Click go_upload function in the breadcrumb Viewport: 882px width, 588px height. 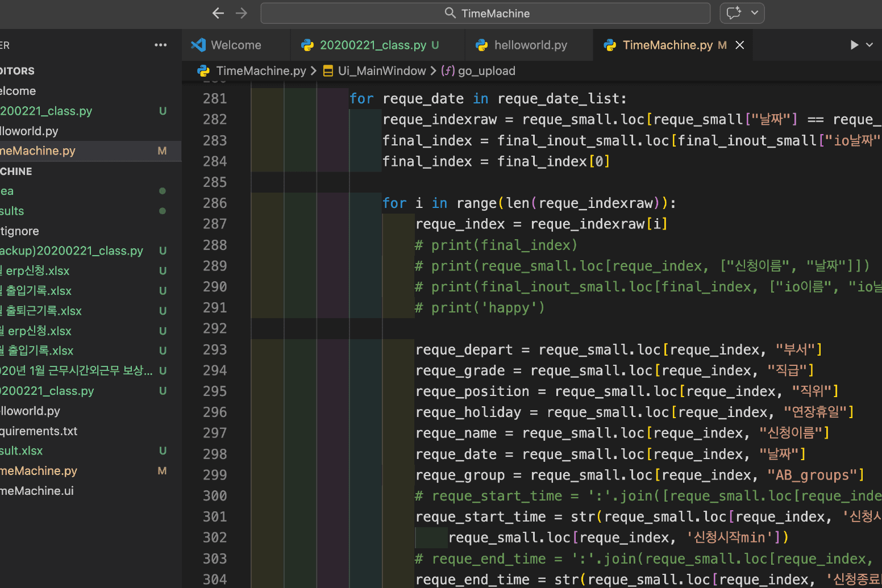click(486, 71)
